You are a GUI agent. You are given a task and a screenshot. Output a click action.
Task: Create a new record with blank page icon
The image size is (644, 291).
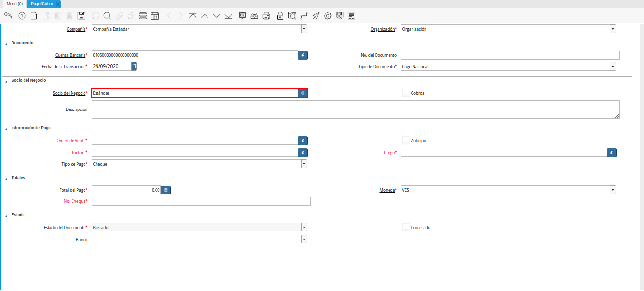pyautogui.click(x=34, y=16)
